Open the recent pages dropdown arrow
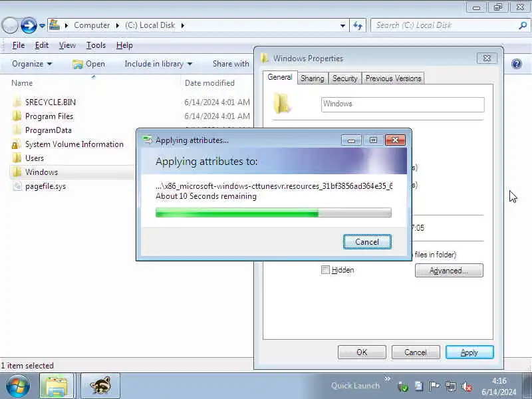 tap(42, 25)
